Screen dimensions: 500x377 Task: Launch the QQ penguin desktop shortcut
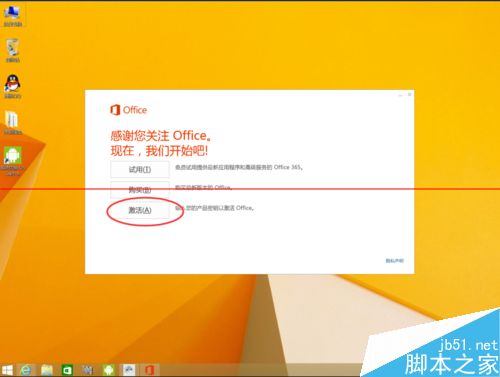(x=13, y=86)
